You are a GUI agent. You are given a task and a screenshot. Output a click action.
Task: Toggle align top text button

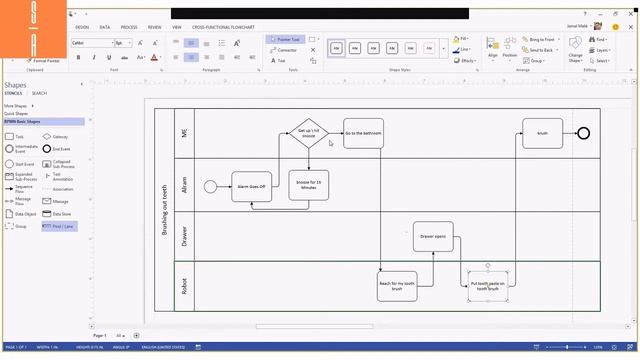(x=176, y=42)
